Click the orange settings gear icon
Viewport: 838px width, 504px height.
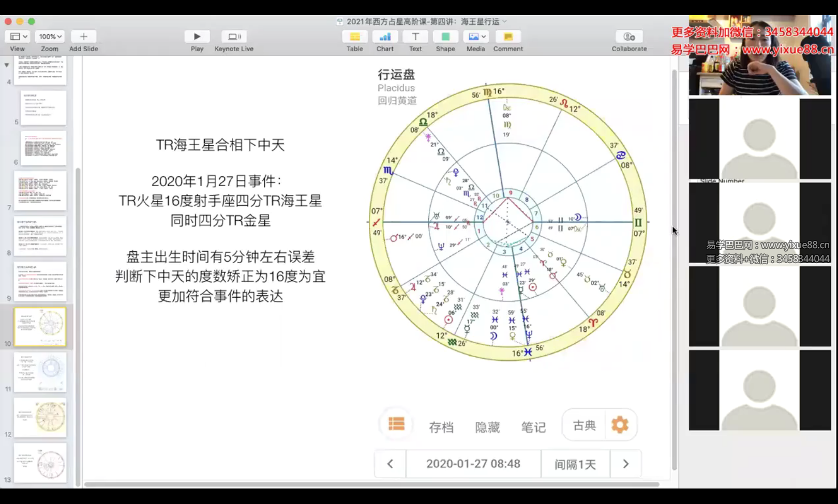coord(620,425)
